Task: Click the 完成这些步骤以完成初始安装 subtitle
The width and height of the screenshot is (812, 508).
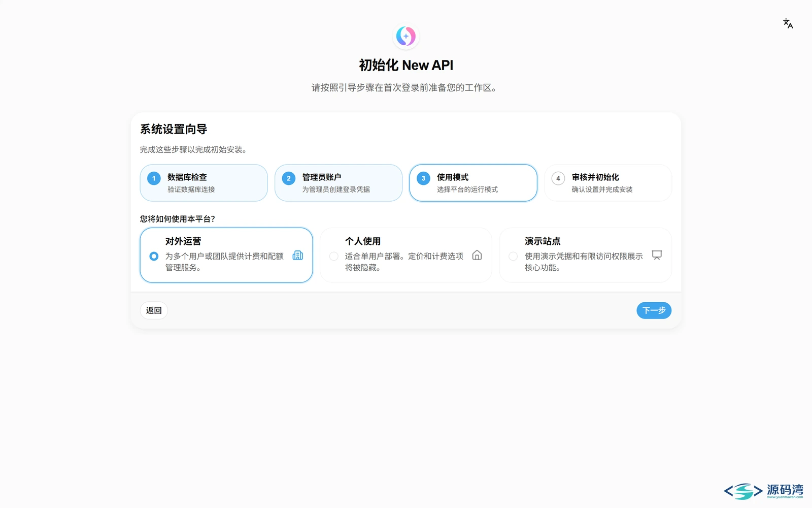Action: pos(193,150)
